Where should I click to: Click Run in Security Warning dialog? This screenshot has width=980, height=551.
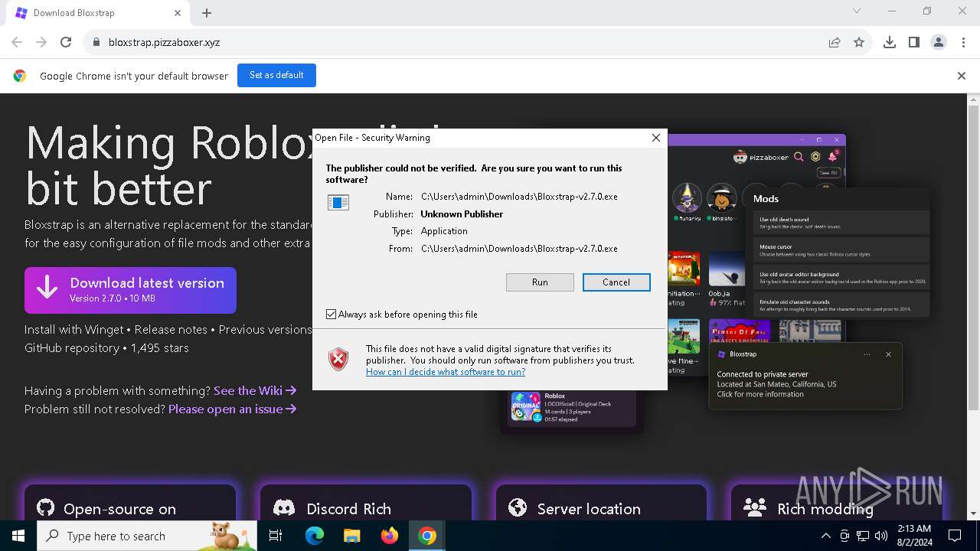point(540,282)
